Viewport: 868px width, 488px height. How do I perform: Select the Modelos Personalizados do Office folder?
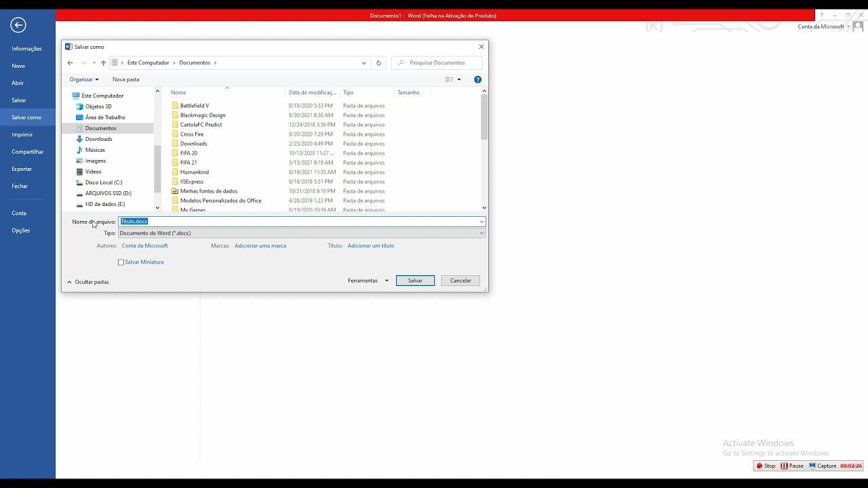(x=220, y=201)
